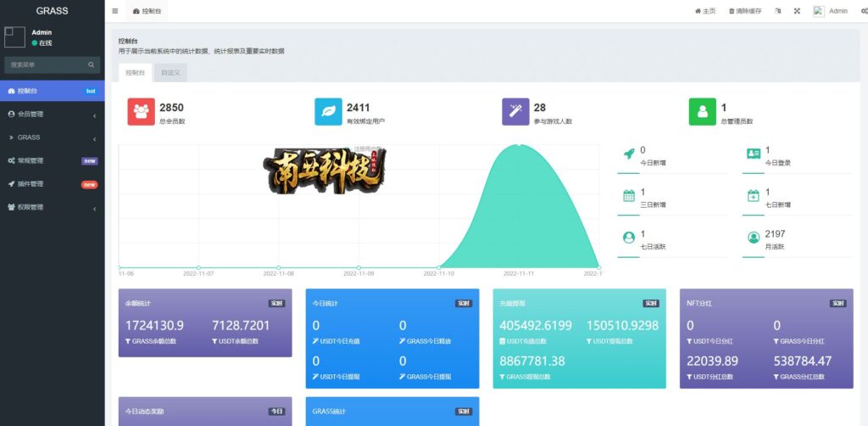The width and height of the screenshot is (868, 426).
Task: Click the 7128.7201 USDT balance value
Action: click(241, 326)
